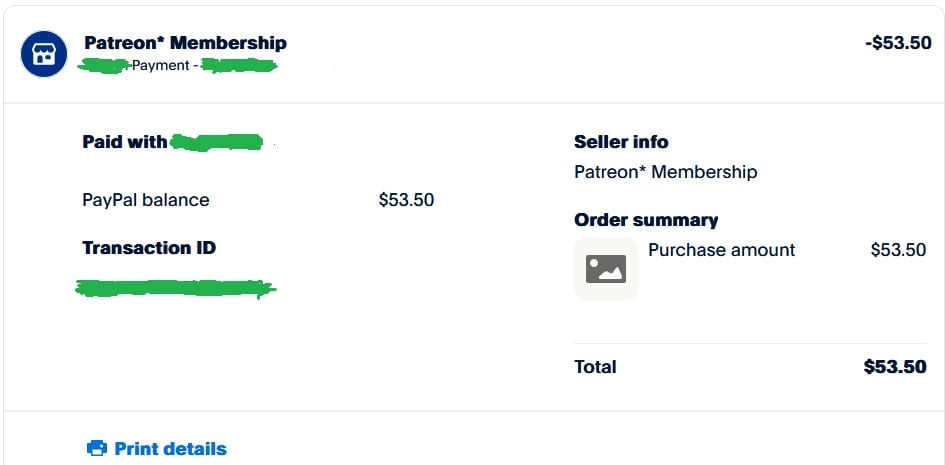Image resolution: width=945 pixels, height=465 pixels.
Task: Click the Seller info heading
Action: pos(621,142)
